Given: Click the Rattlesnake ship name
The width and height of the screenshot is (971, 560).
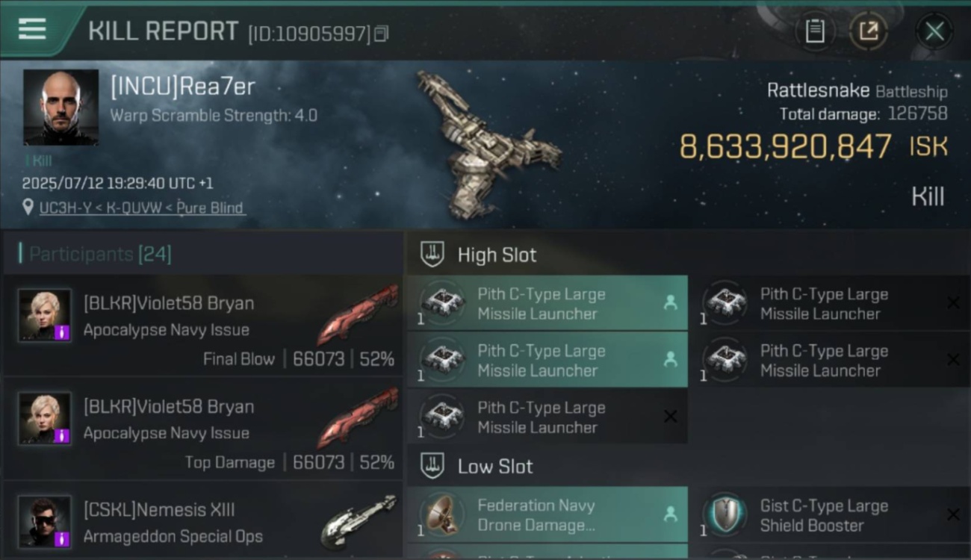Looking at the screenshot, I should point(818,91).
